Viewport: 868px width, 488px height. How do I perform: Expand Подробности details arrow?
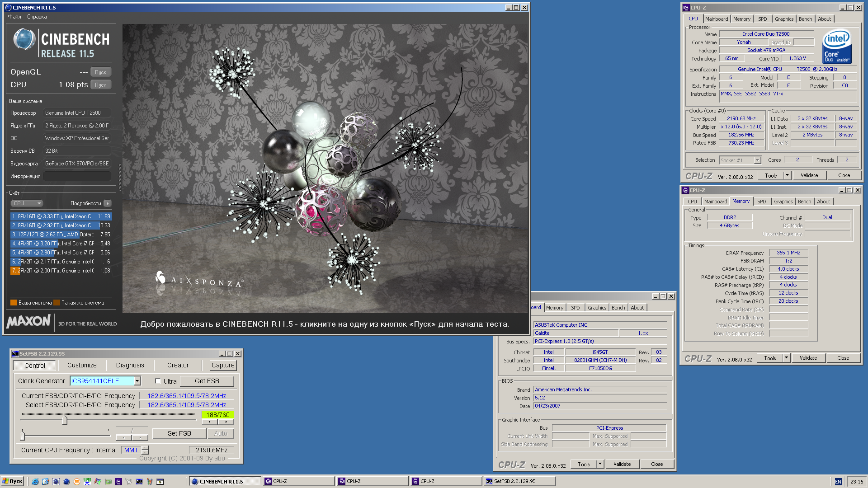[x=108, y=203]
